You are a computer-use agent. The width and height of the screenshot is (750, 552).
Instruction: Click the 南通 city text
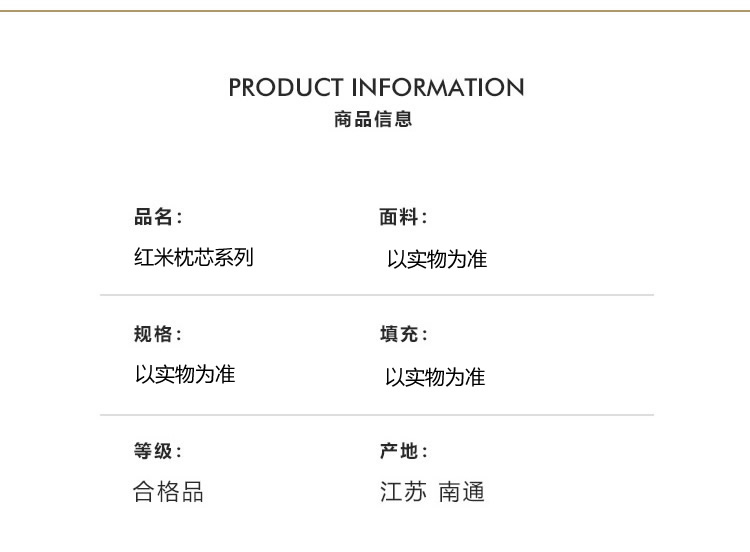pyautogui.click(x=462, y=492)
